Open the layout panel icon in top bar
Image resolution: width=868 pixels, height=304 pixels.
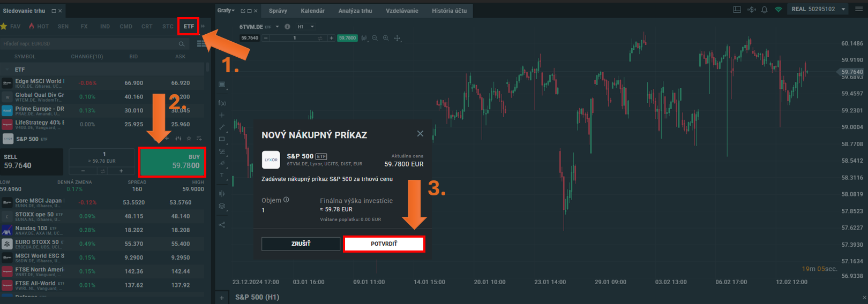click(x=737, y=10)
